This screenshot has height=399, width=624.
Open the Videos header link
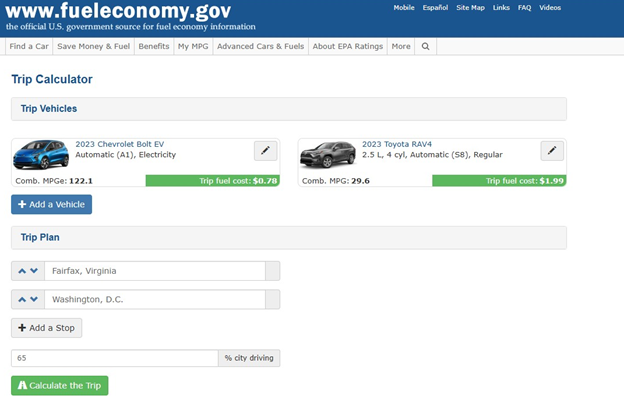pyautogui.click(x=550, y=8)
